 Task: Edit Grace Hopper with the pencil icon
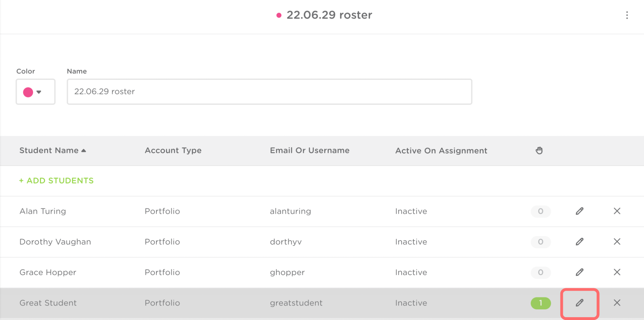coord(580,272)
